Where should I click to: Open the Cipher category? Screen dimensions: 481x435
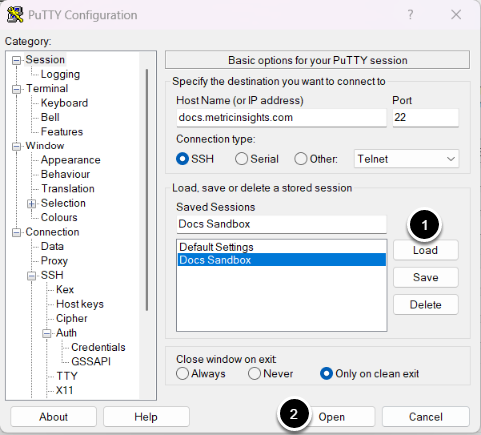click(72, 318)
